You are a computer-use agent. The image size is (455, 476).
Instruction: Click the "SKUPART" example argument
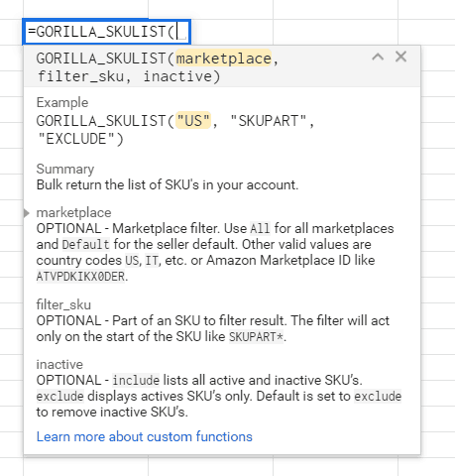point(268,121)
